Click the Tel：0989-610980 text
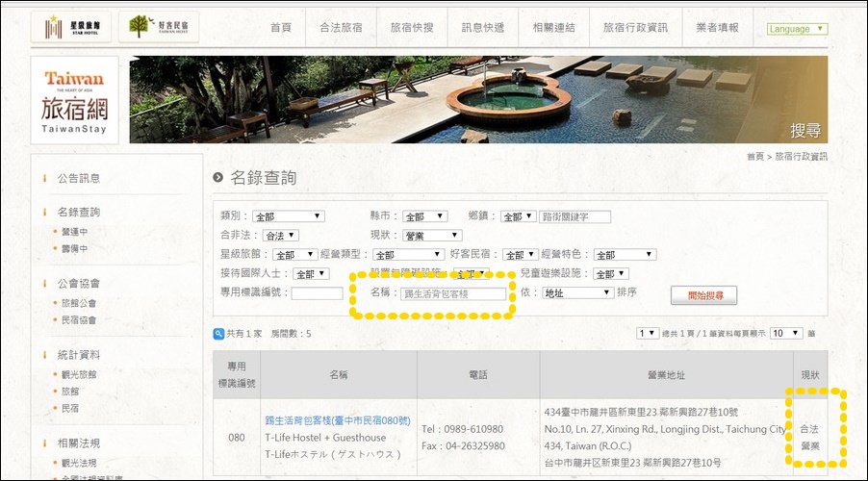Image resolution: width=868 pixels, height=481 pixels. point(462,429)
